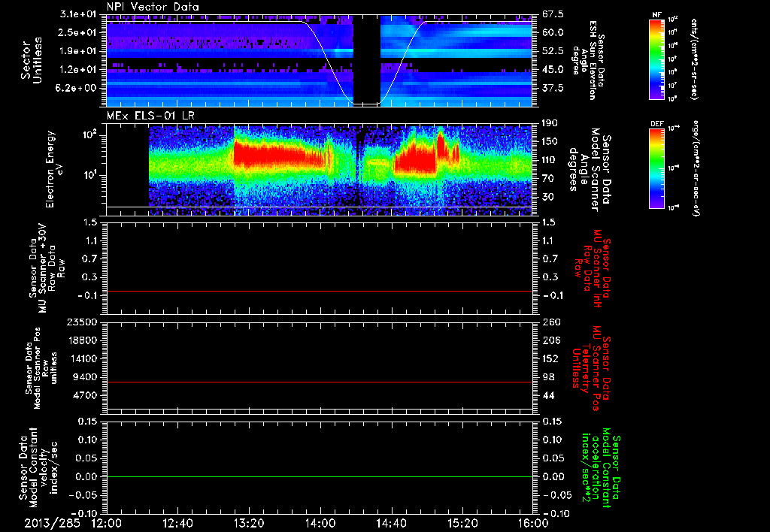This screenshot has width=770, height=532.
Task: Click the 150 scanner angle tick label
Action: point(550,142)
